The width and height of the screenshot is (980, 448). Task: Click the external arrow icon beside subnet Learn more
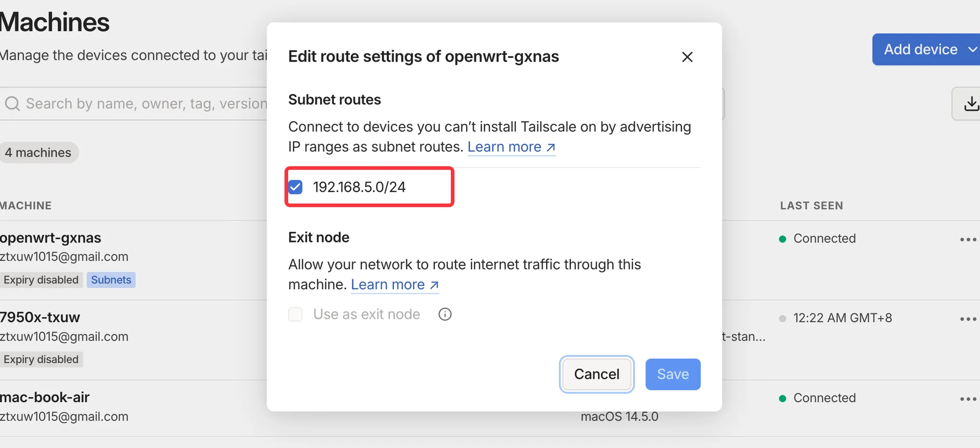(551, 147)
